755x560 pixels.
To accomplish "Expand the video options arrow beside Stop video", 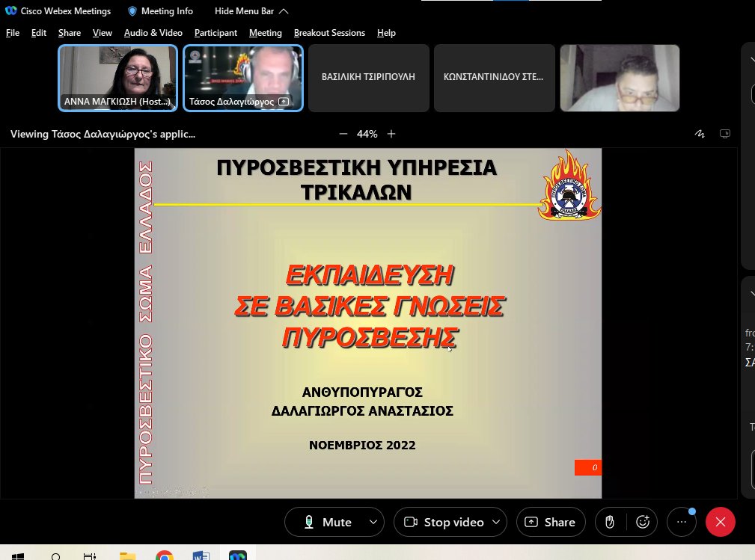I will (x=495, y=523).
